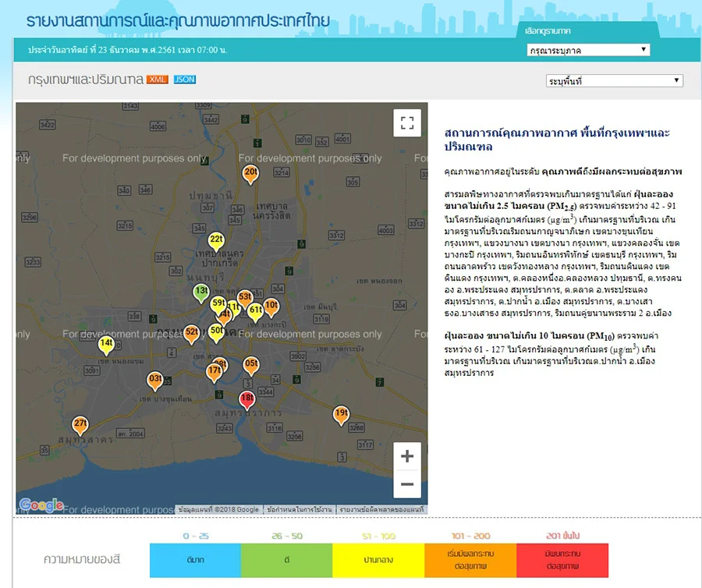
Task: Click the orange 20t station marker
Action: click(250, 174)
